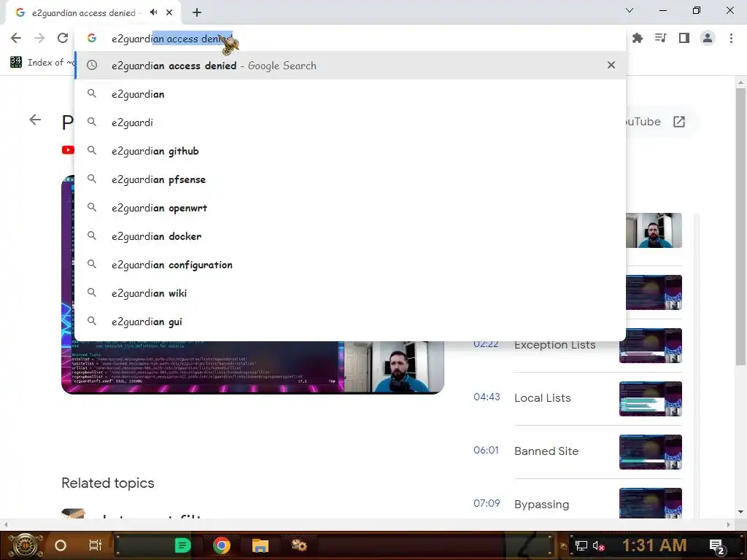Open the Banned Site chapter thumbnail
This screenshot has height=560, width=747.
coord(651,452)
